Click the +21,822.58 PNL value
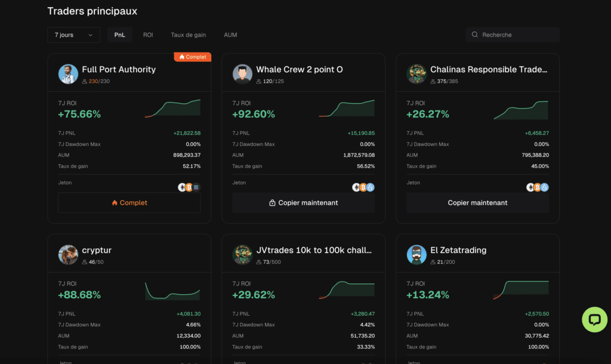 (x=187, y=133)
